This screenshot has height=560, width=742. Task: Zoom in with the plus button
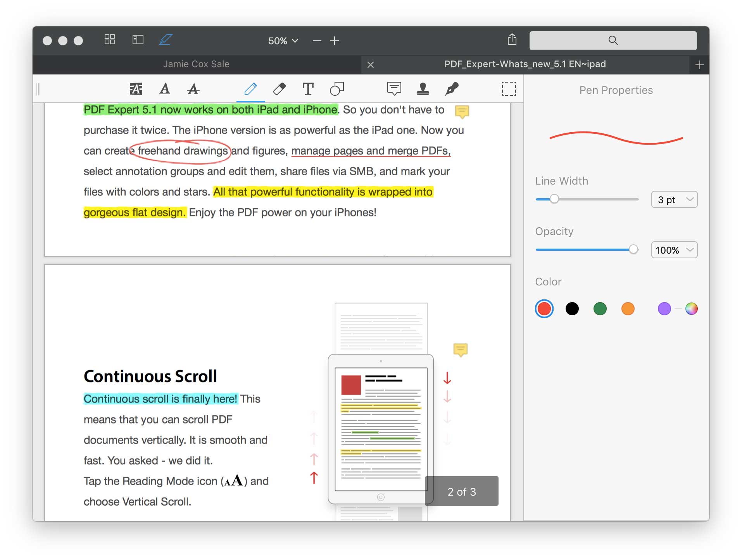click(335, 41)
